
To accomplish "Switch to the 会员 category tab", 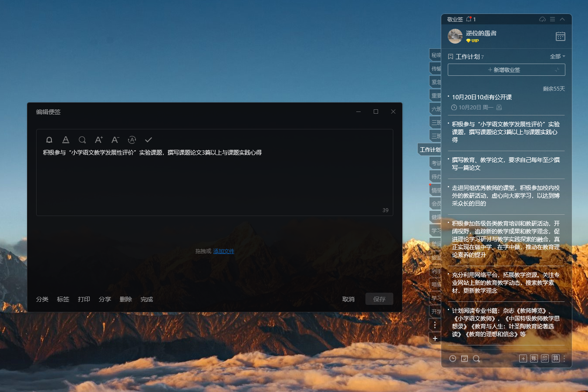I will click(x=436, y=203).
